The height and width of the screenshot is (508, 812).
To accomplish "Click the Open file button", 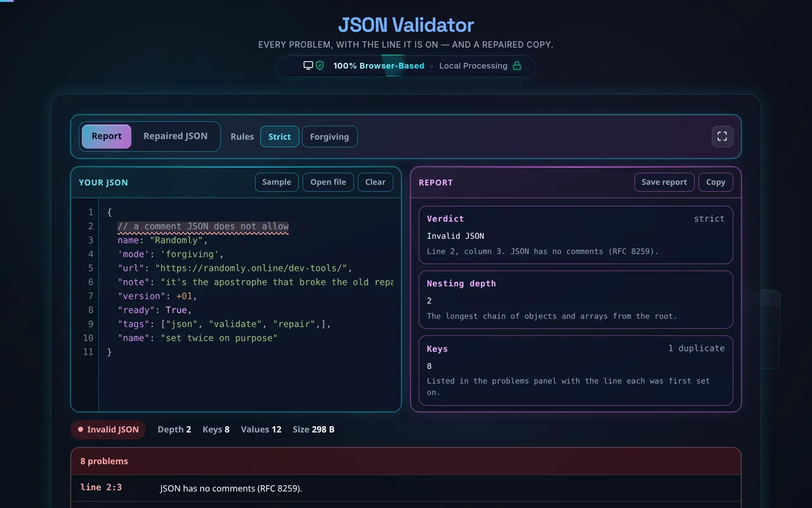I will coord(328,182).
